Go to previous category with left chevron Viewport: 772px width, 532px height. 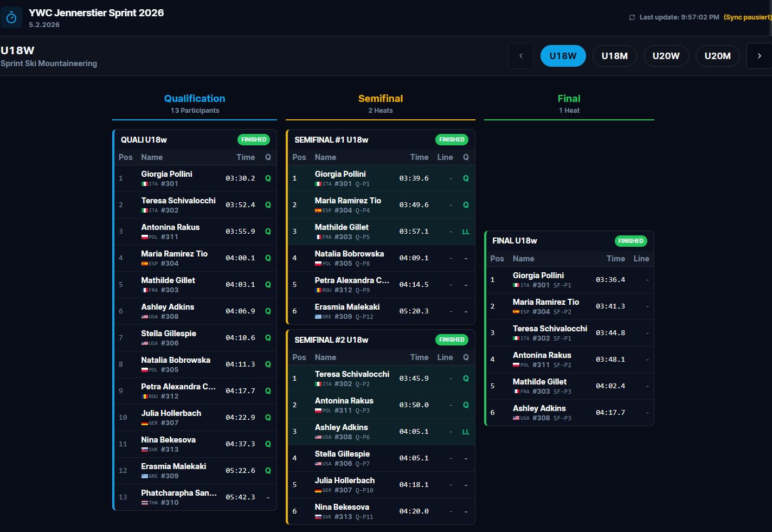pyautogui.click(x=521, y=56)
